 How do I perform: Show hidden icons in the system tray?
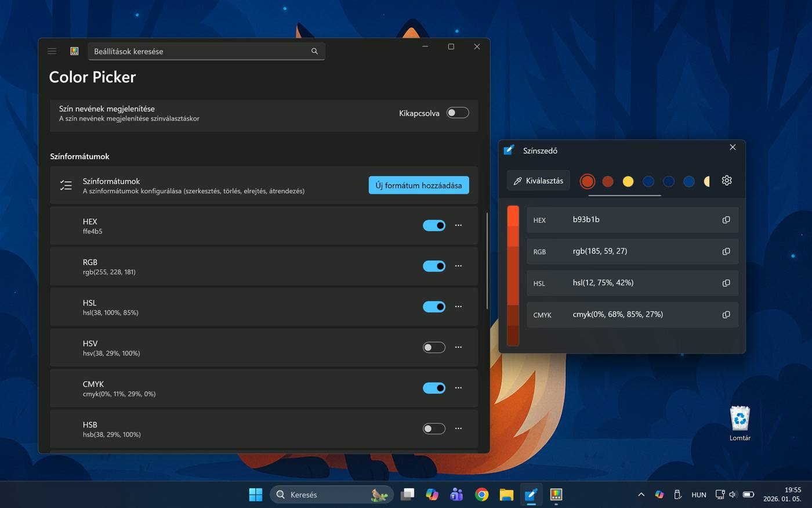[641, 495]
